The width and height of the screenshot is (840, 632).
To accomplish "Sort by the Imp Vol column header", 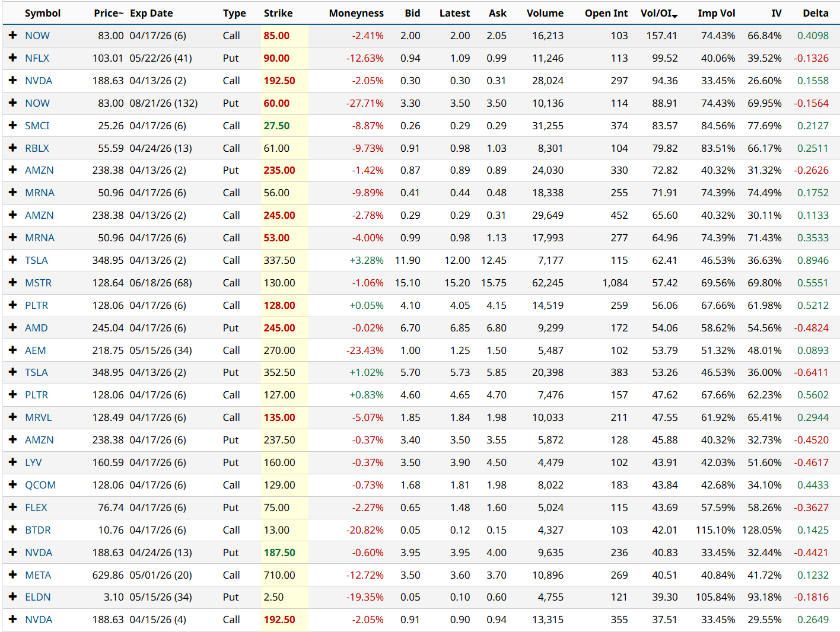I will click(x=717, y=13).
